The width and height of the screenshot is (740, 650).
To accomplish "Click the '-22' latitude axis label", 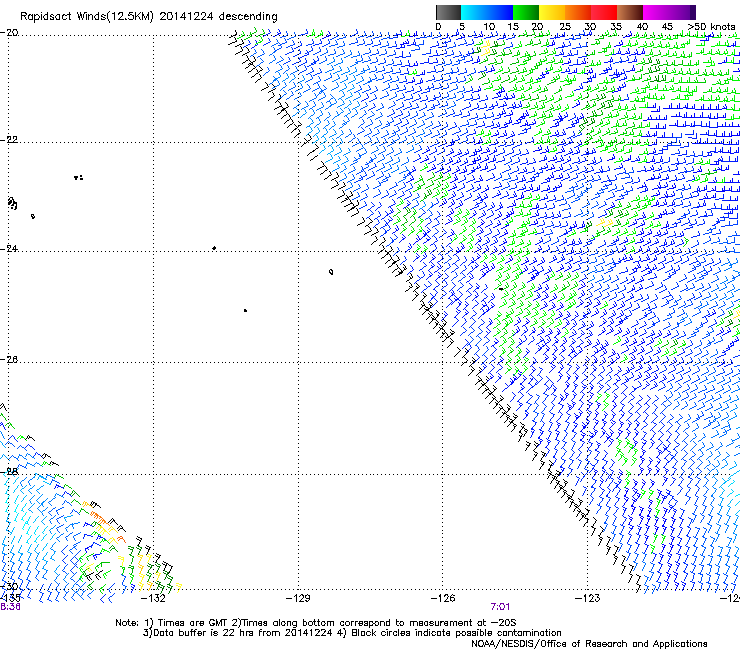I will coord(10,140).
